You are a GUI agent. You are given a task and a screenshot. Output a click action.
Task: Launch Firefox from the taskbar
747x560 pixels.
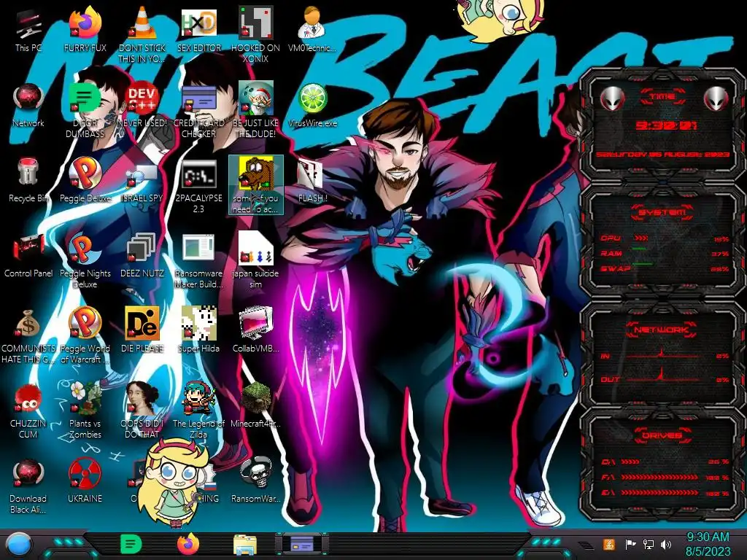188,544
